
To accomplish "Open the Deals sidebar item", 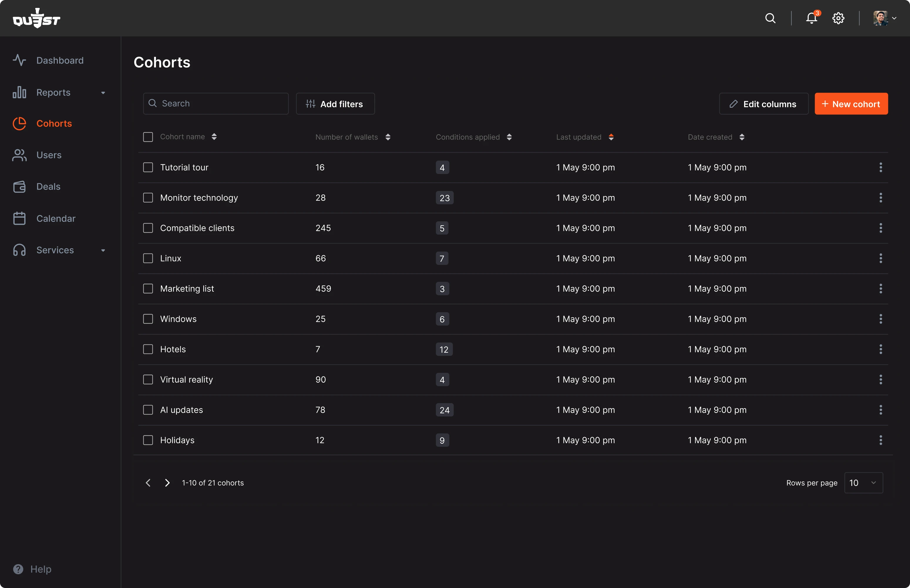I will [48, 187].
